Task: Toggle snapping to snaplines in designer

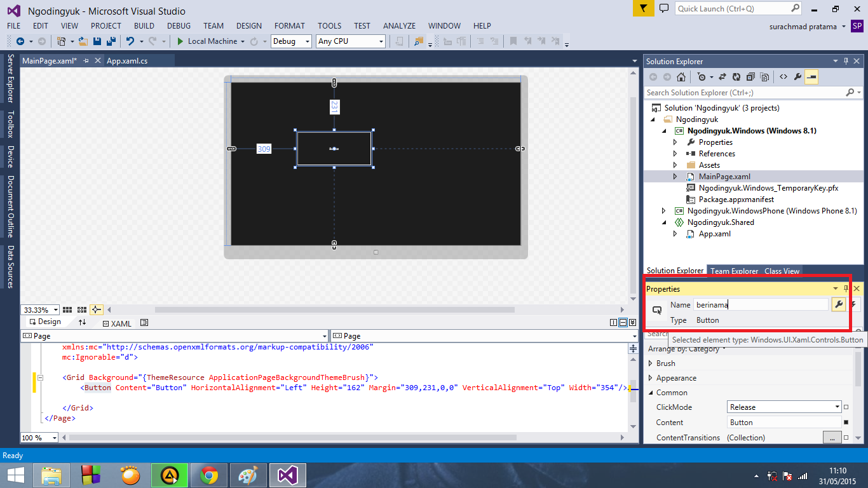Action: (95, 309)
